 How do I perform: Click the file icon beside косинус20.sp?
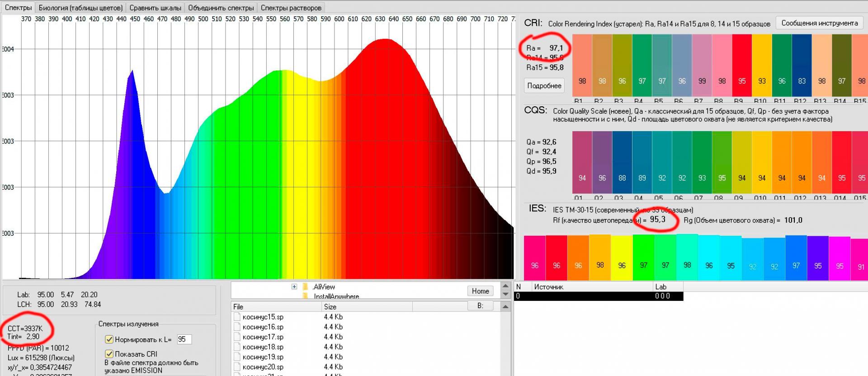[237, 366]
